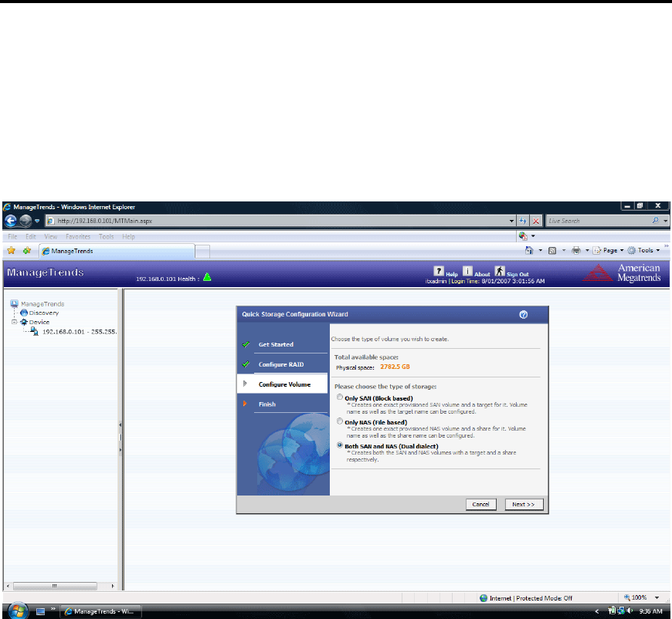Click the 2782.5 GB physical space value
This screenshot has width=672, height=619.
pos(395,367)
